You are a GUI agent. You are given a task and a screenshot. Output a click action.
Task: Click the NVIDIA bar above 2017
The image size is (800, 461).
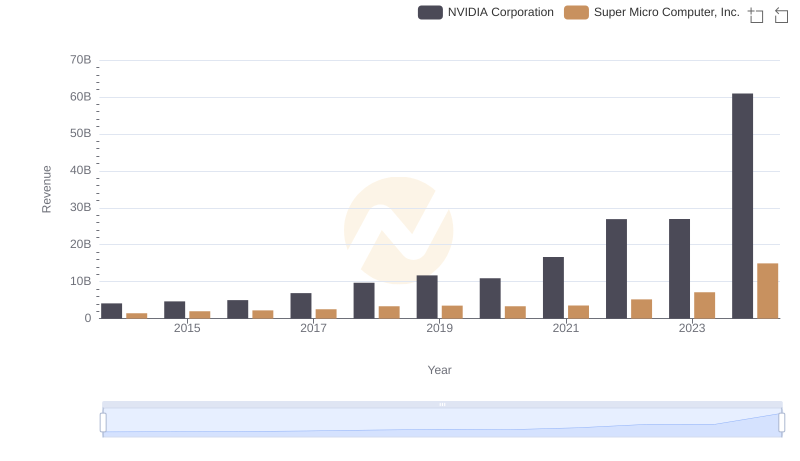click(x=301, y=305)
